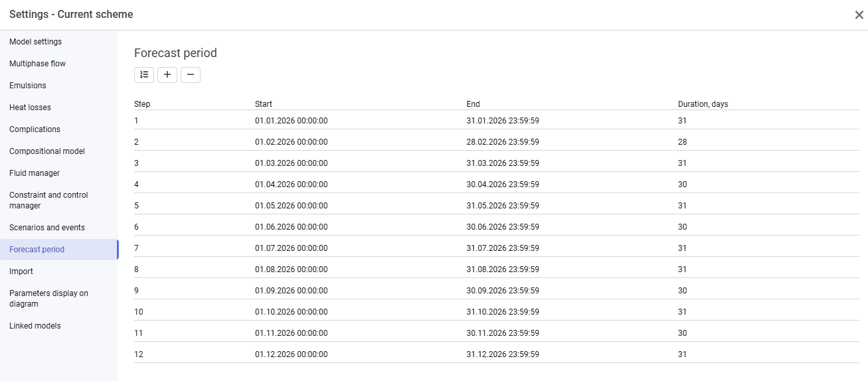Select start date 01.09.2026 00:00:00
The width and height of the screenshot is (868, 381).
tap(291, 291)
